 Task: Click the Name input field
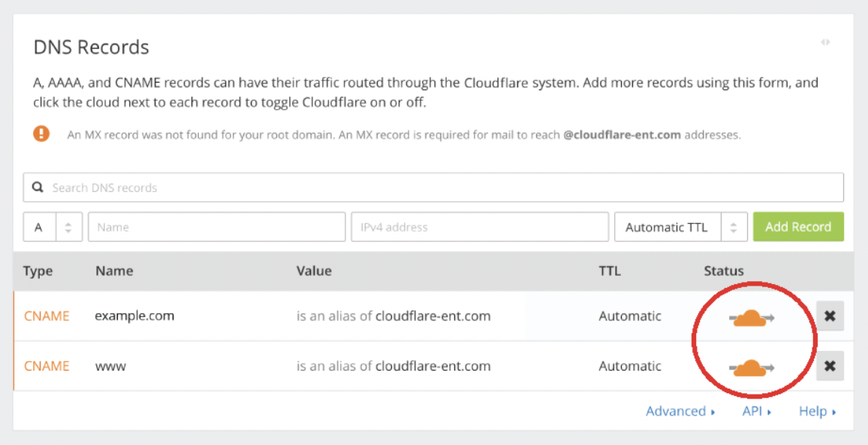216,227
